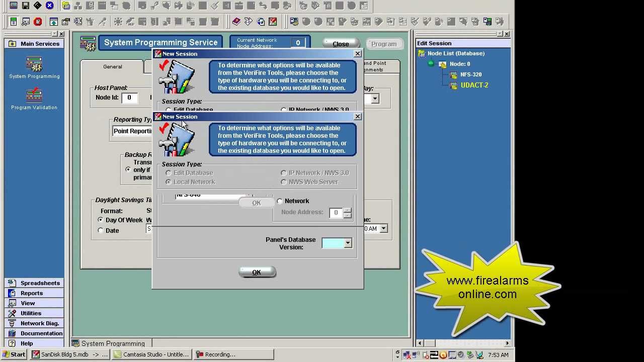Select Day Of Week daylight savings format

(101, 220)
